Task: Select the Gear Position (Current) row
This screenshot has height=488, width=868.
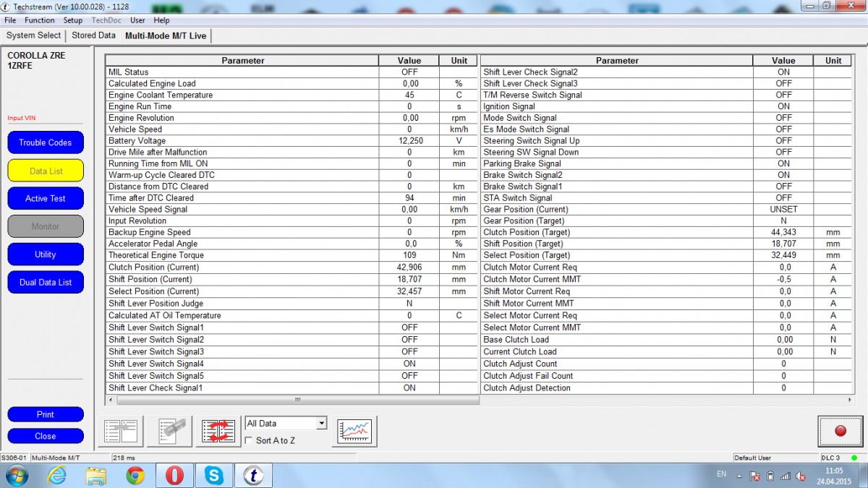Action: pos(667,209)
